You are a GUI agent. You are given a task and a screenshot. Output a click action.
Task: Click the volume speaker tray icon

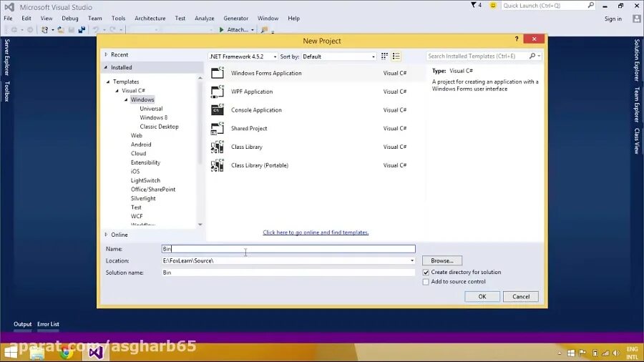click(x=616, y=353)
